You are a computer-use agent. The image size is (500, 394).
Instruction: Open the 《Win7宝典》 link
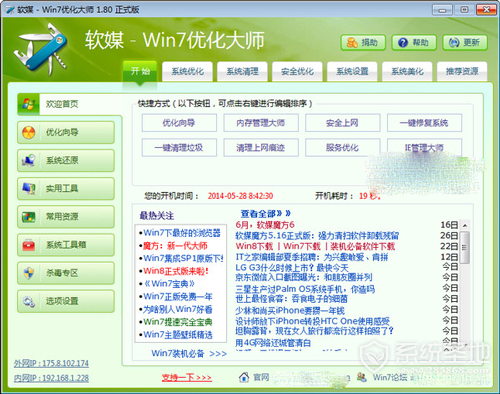(x=169, y=284)
